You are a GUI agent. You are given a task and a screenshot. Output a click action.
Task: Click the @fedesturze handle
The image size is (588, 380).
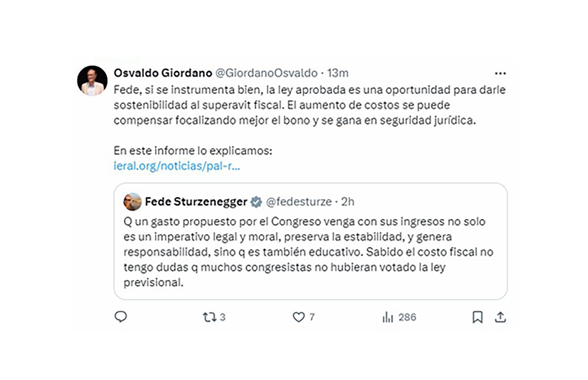[299, 202]
